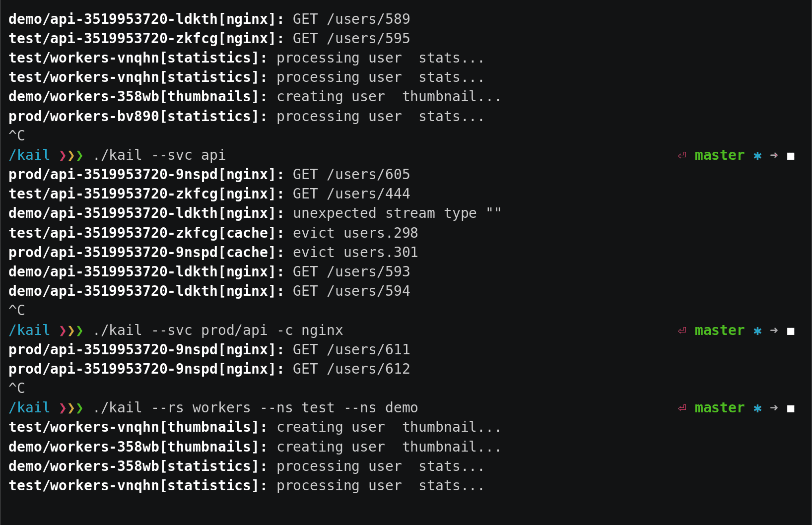This screenshot has width=812, height=525.
Task: Click the white square on the first prompt line
Action: pyautogui.click(x=791, y=156)
